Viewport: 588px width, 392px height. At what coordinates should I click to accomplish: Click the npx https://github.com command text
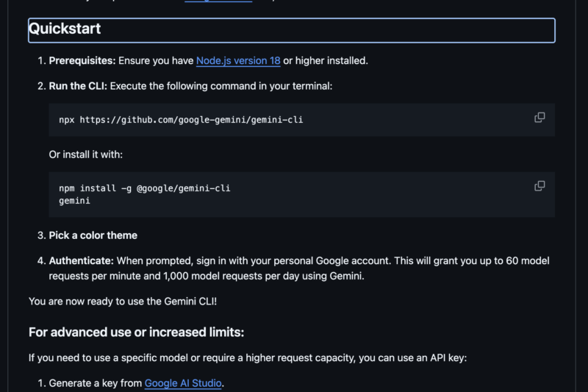181,120
